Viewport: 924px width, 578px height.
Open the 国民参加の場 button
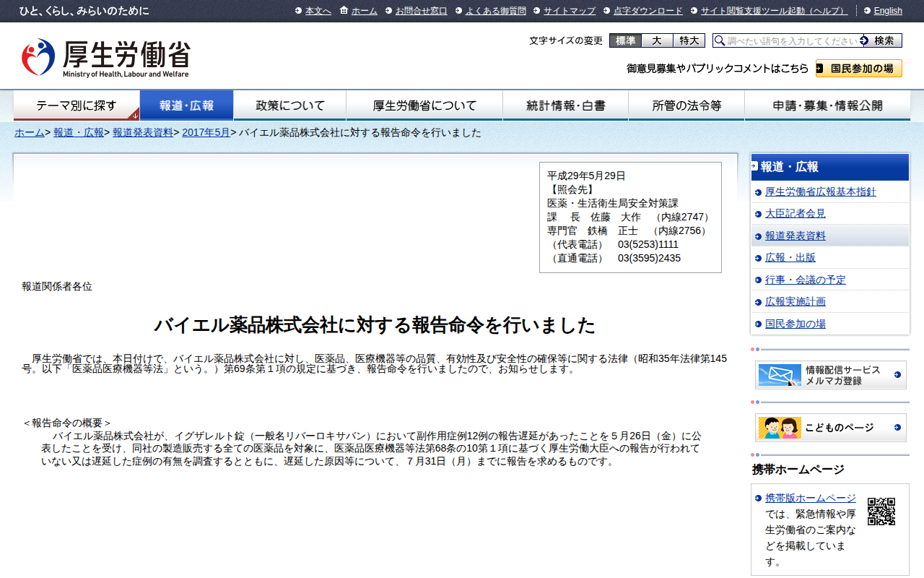859,69
